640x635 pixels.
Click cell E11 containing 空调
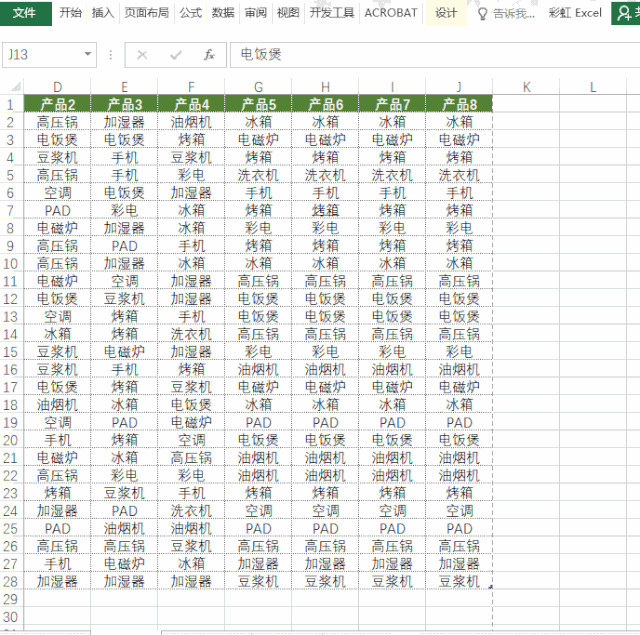click(124, 281)
